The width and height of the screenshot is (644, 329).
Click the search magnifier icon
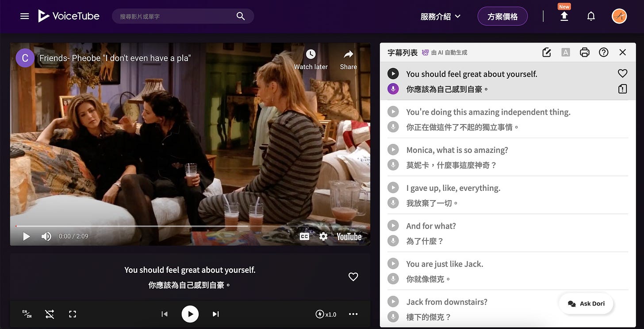[241, 16]
